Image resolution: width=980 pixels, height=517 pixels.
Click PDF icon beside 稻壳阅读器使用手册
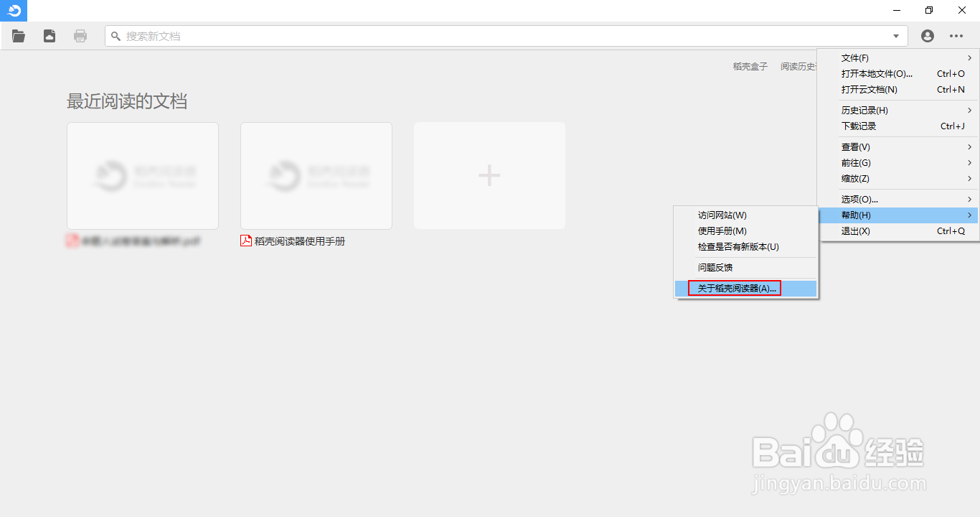246,241
